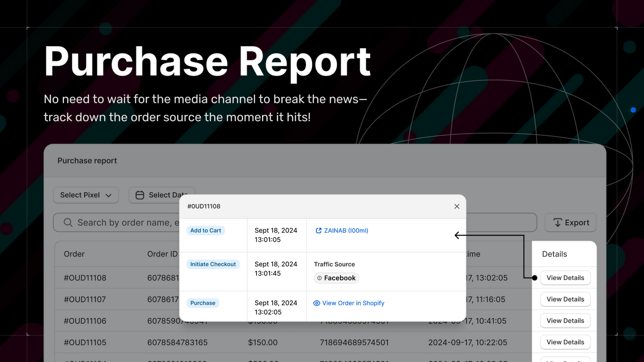Click Purchase time Sept 18 13:02:05

pyautogui.click(x=276, y=307)
